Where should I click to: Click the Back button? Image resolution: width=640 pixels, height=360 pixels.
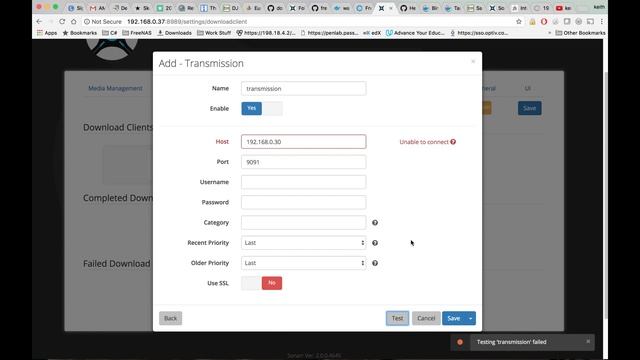[x=171, y=318]
